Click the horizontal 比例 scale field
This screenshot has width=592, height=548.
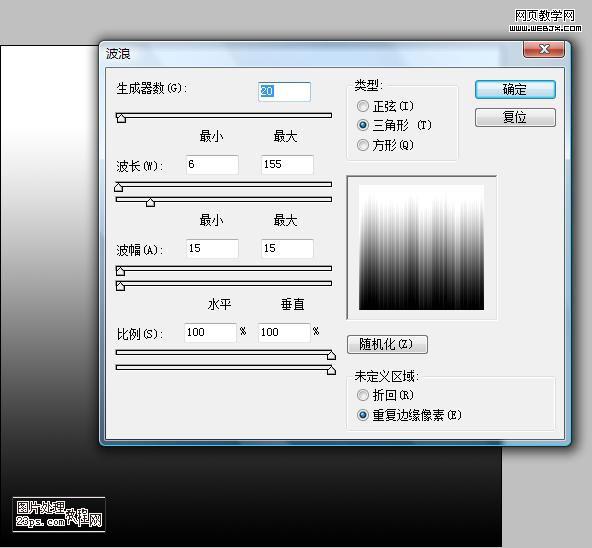(x=210, y=333)
